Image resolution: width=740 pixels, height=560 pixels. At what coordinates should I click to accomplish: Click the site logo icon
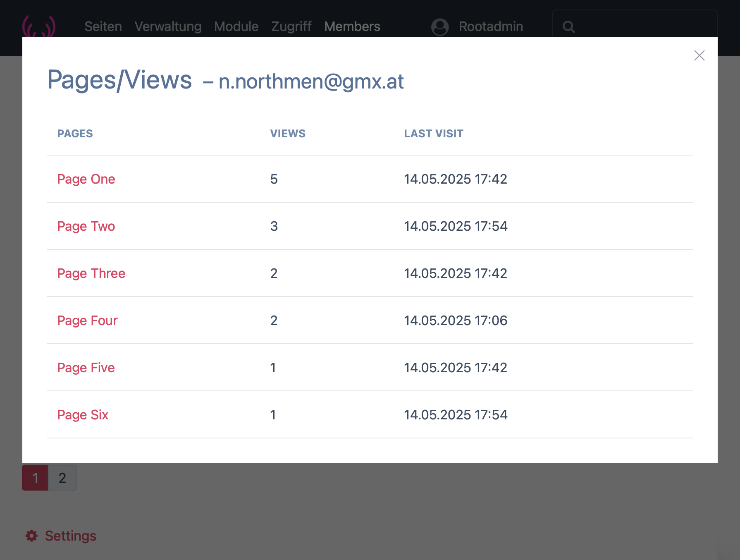pos(39,26)
